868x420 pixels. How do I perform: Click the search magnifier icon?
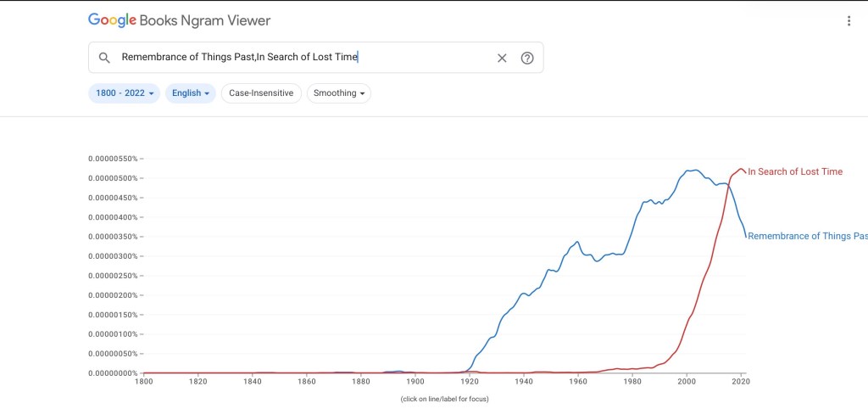104,58
